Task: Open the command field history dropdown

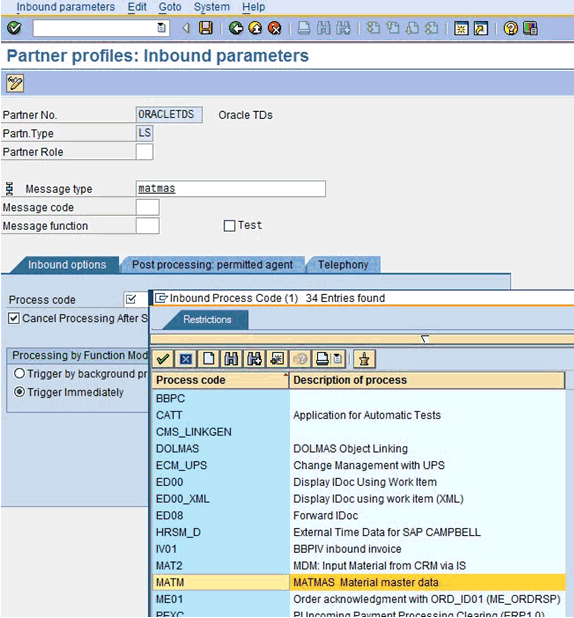Action: tap(161, 28)
